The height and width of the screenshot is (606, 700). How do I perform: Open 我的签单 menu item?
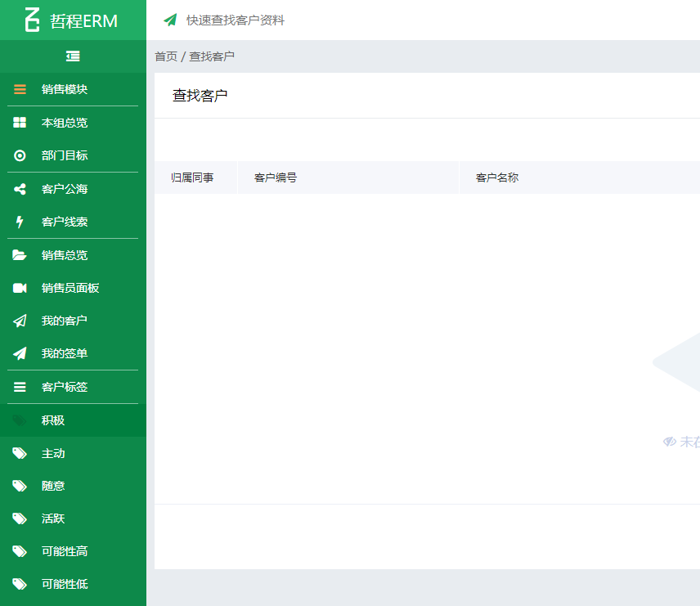coord(73,353)
